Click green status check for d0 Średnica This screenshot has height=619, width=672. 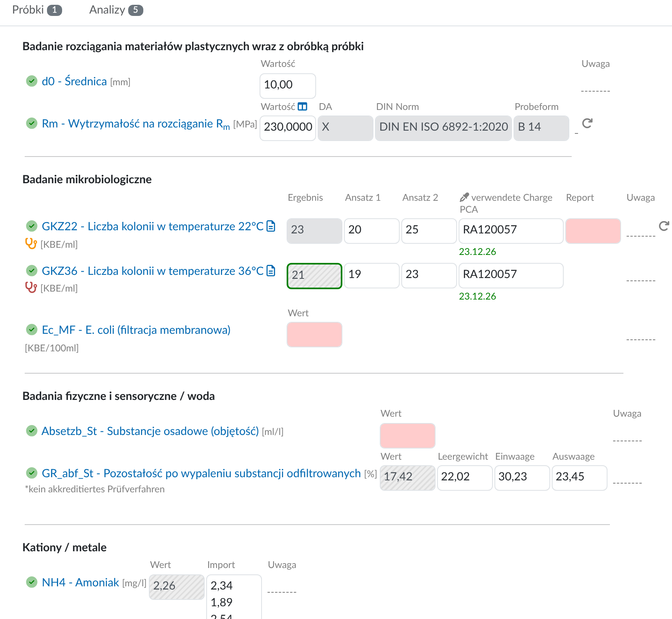pyautogui.click(x=31, y=81)
